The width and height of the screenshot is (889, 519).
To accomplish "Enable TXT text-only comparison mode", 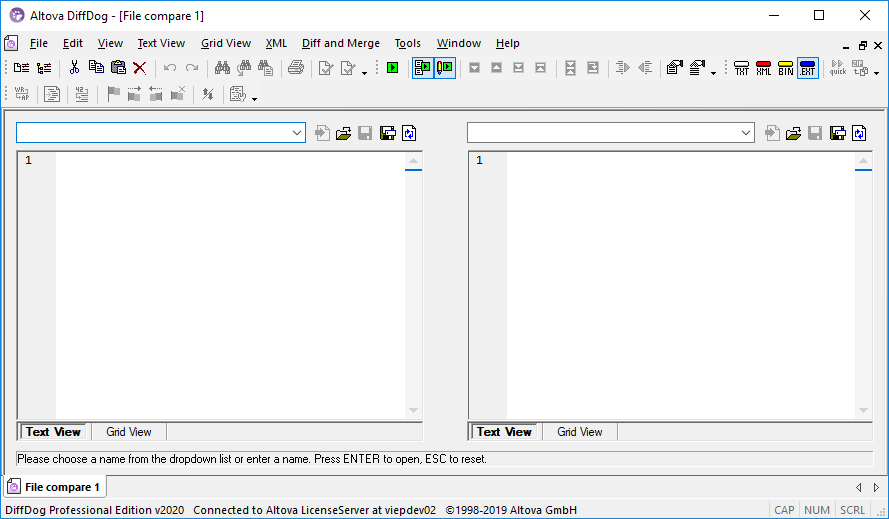I will [x=742, y=68].
